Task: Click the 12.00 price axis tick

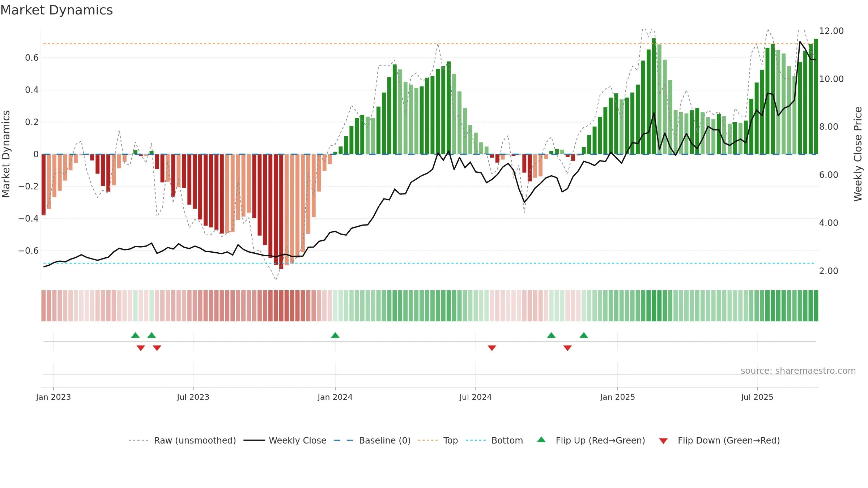Action: point(831,31)
